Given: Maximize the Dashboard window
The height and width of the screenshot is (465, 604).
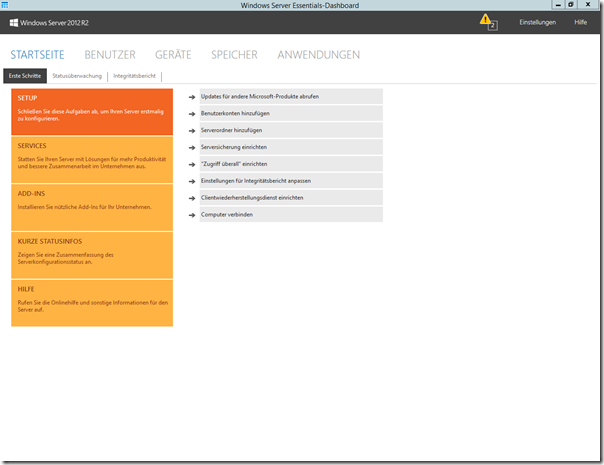Looking at the screenshot, I should (x=570, y=5).
